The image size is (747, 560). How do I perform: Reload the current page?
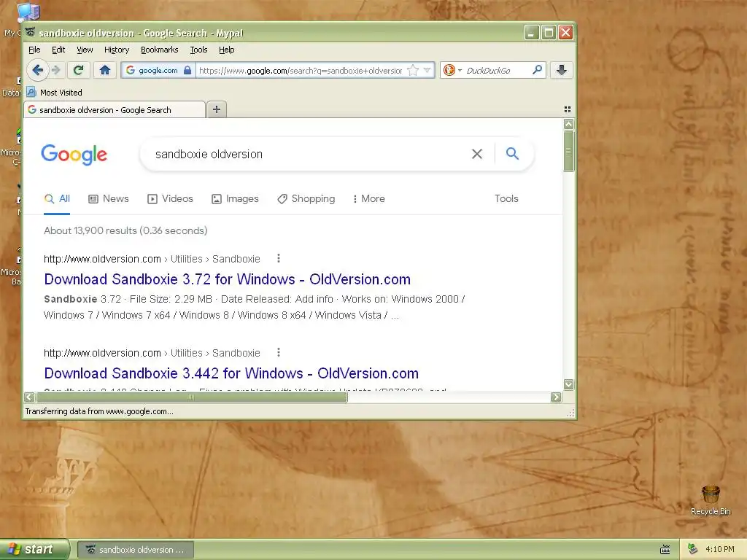[x=78, y=71]
